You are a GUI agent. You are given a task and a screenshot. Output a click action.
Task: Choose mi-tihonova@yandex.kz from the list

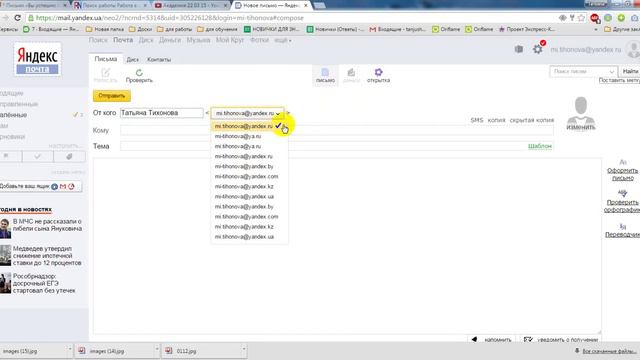point(244,187)
